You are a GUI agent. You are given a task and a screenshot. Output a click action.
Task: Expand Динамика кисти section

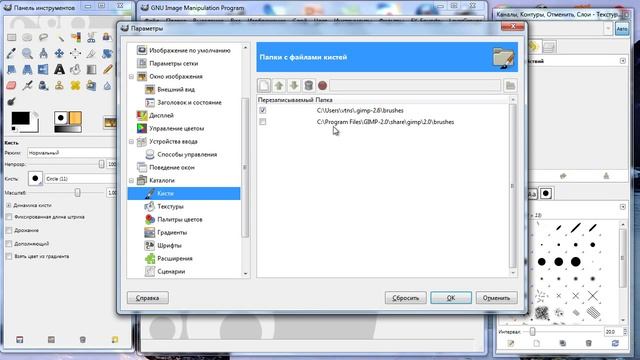9,205
